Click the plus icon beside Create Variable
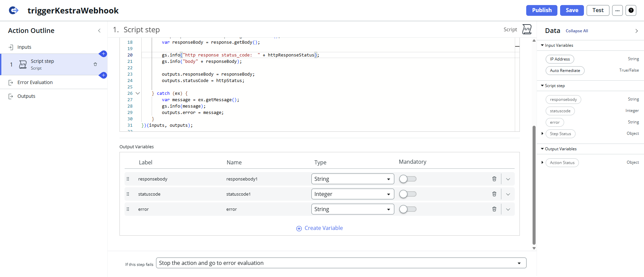This screenshot has width=644, height=277. click(x=299, y=229)
